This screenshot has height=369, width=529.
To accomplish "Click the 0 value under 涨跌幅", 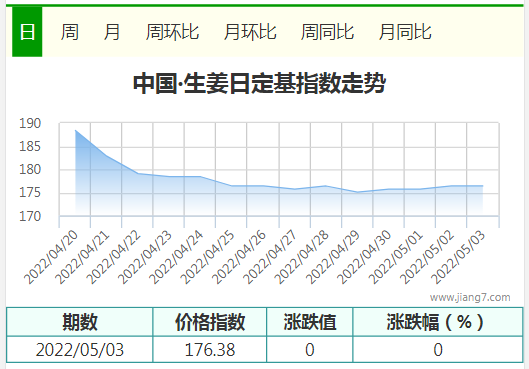I will tap(438, 350).
